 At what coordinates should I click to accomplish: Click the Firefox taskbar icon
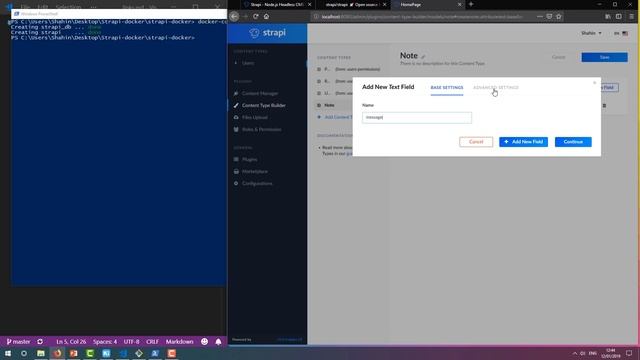coord(57,353)
